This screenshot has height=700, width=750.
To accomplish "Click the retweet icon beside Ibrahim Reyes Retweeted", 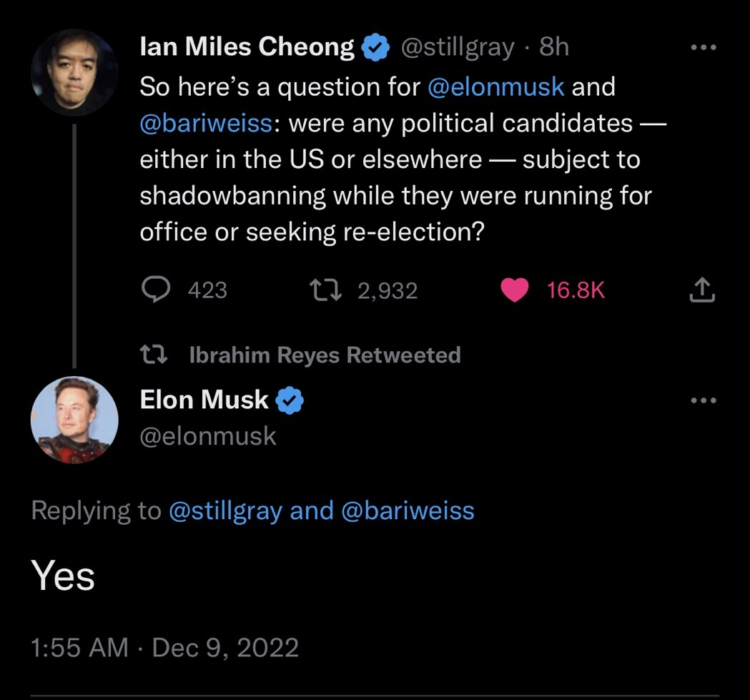I will [x=154, y=355].
